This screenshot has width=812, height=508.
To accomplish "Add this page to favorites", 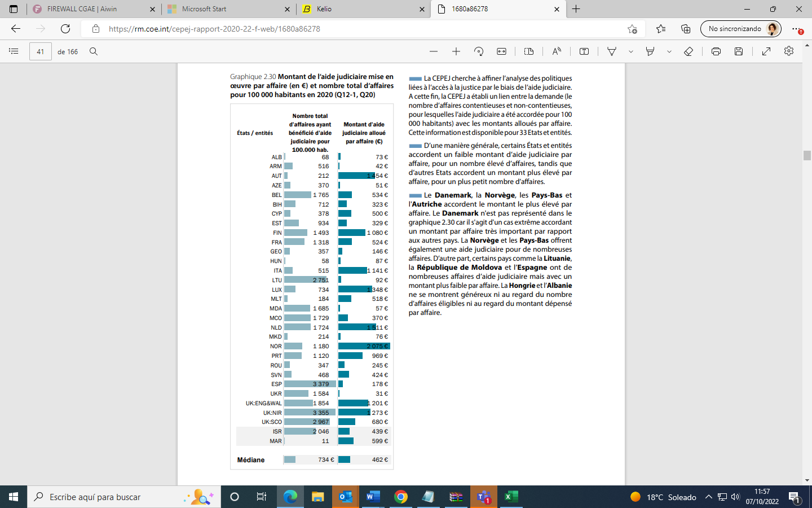I will 632,29.
